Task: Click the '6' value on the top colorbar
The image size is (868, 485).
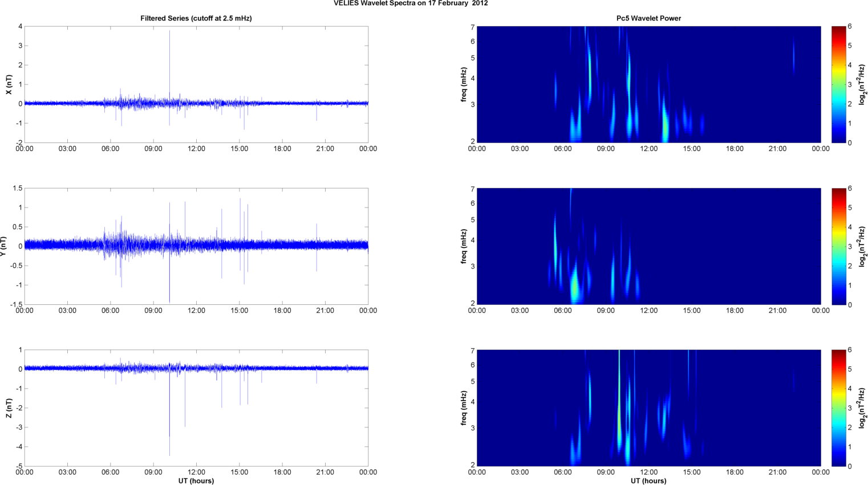Action: click(x=850, y=27)
